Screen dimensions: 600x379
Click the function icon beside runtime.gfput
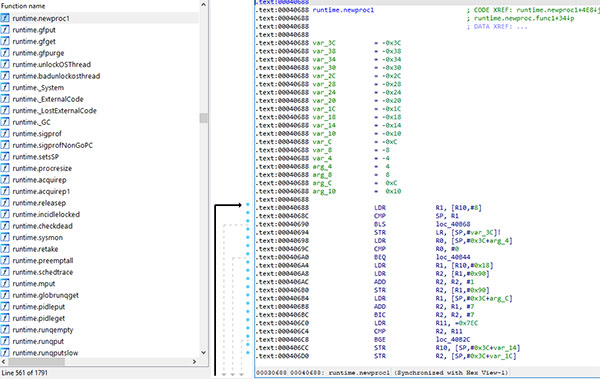[x=5, y=30]
